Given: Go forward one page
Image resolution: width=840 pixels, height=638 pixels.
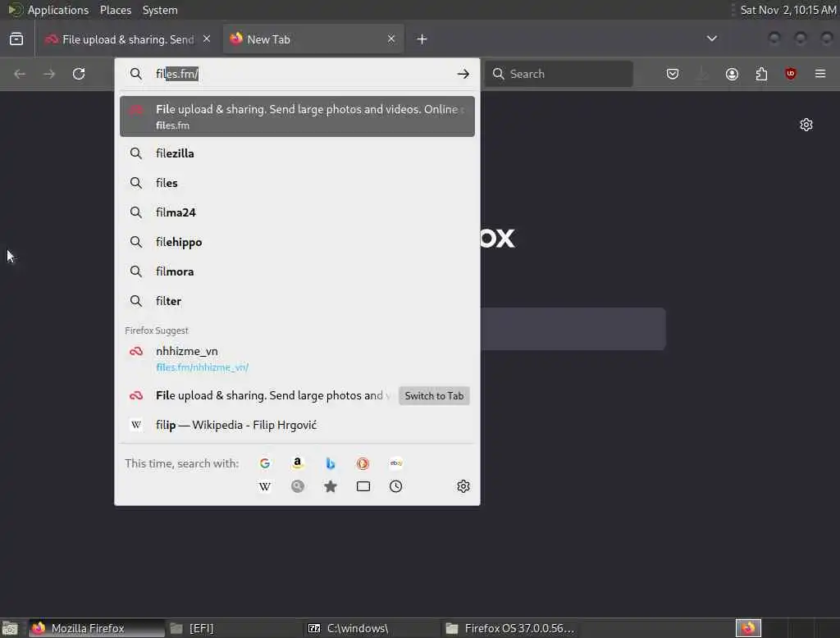Looking at the screenshot, I should [x=49, y=74].
